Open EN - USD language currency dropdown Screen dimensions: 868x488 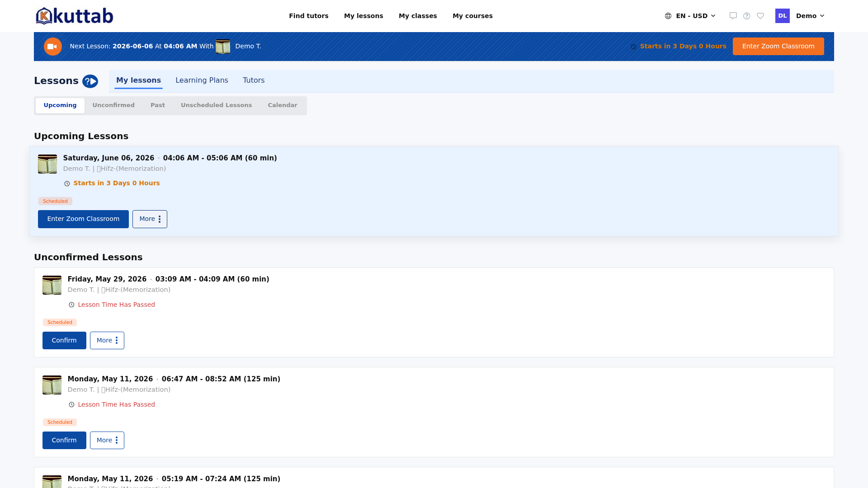click(x=690, y=16)
